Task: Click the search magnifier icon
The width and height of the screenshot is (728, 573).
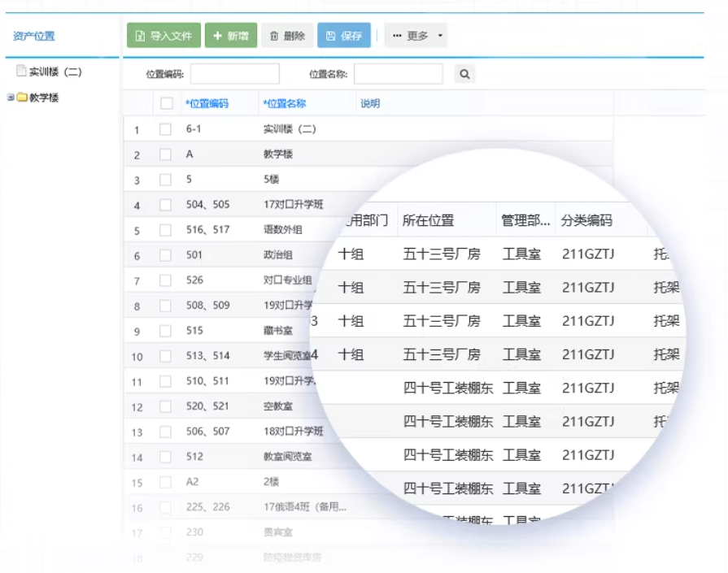Action: point(464,74)
